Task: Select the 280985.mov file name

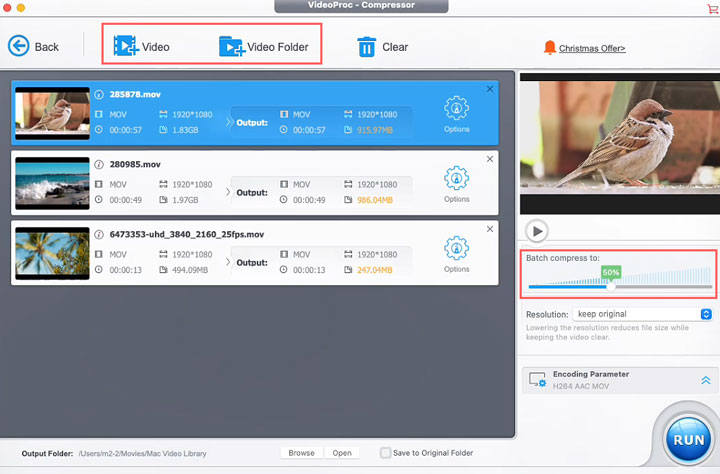Action: pyautogui.click(x=135, y=164)
